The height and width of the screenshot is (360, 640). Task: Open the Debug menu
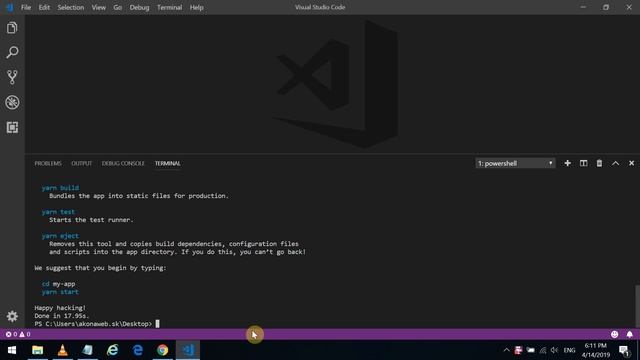point(139,7)
